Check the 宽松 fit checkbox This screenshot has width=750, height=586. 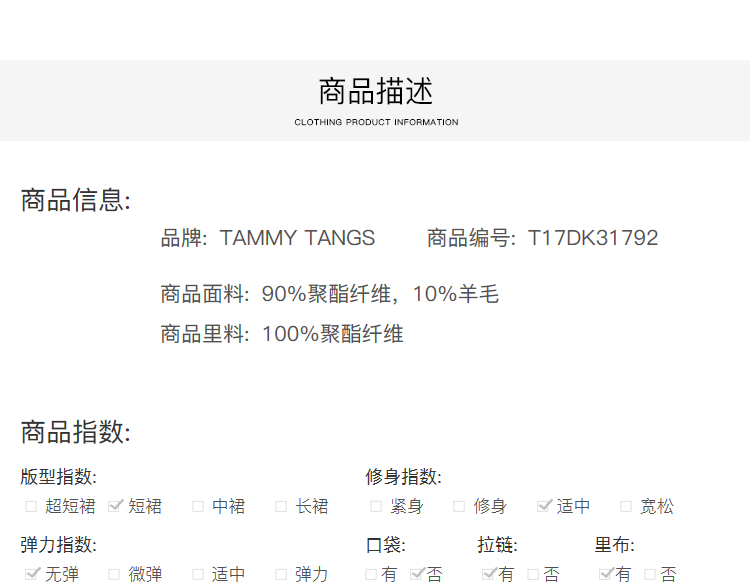tap(626, 507)
